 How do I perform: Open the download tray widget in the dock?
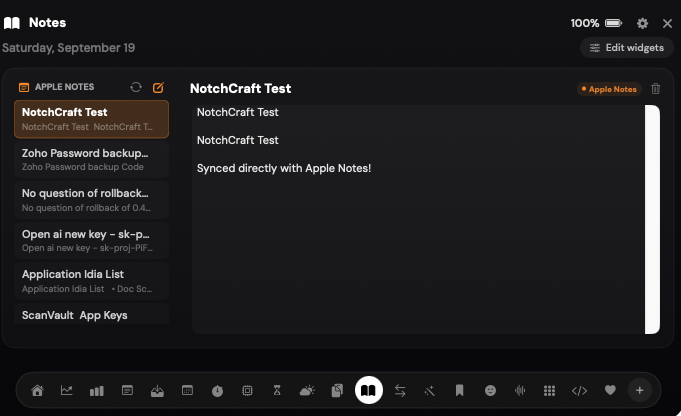(x=157, y=391)
